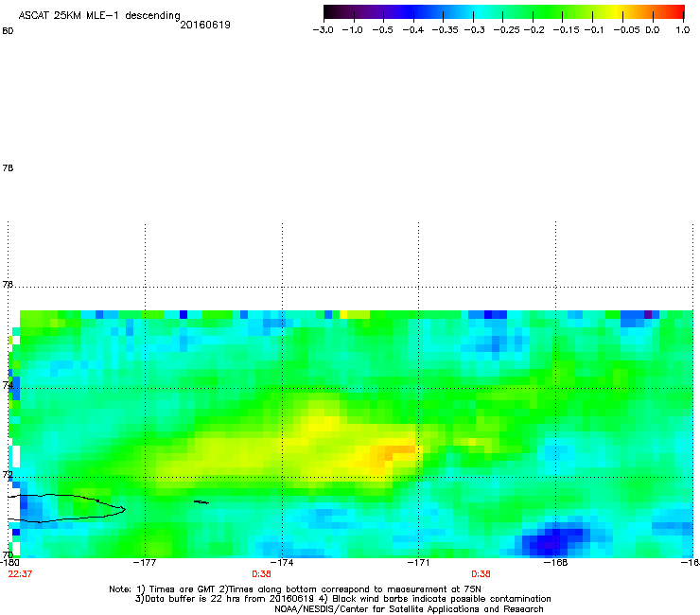The height and width of the screenshot is (615, 700).
Task: Click the -1.0 colorbar label
Action: 352,30
